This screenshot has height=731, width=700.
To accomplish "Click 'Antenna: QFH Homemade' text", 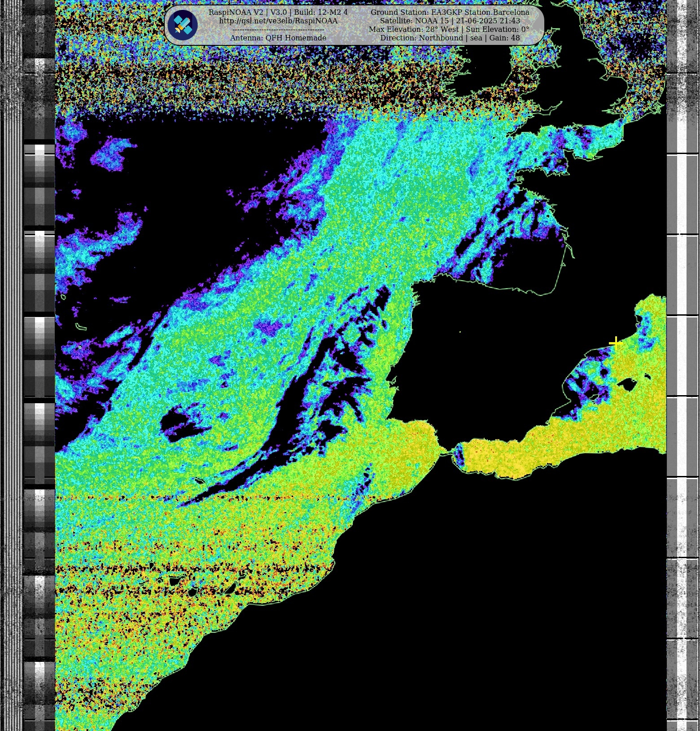I will [278, 38].
